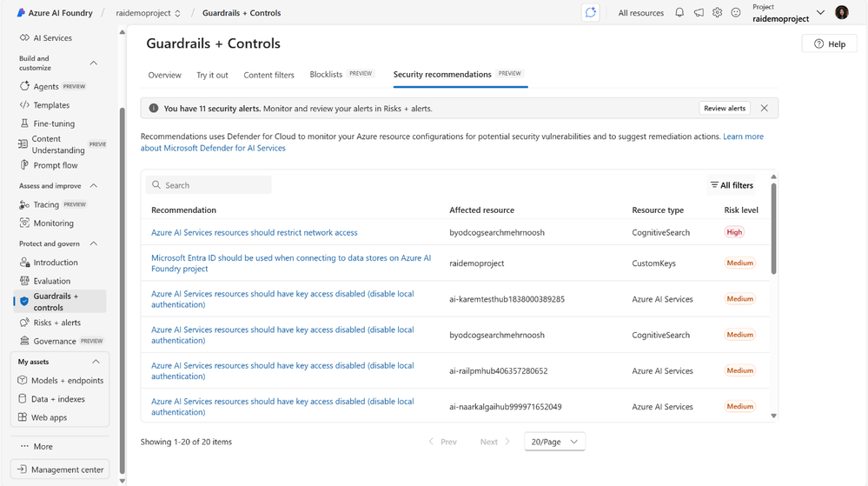
Task: Click the announcements megaphone icon
Action: [699, 13]
